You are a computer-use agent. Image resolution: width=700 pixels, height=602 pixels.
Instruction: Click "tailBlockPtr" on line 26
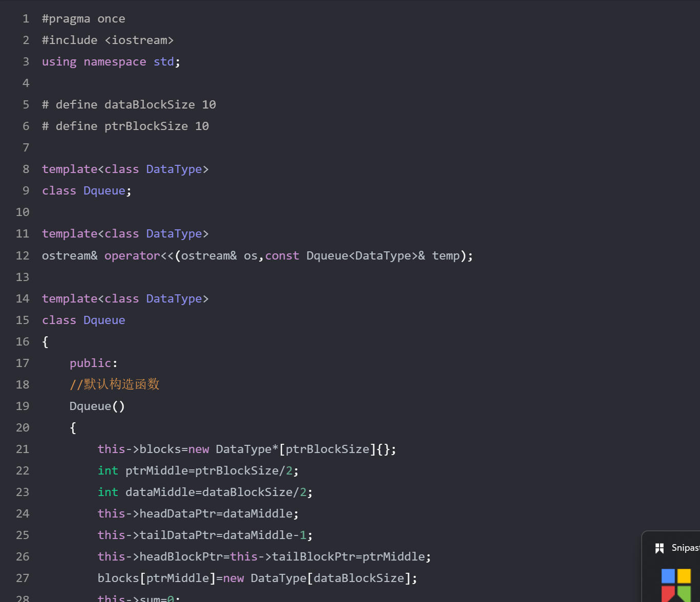[313, 556]
